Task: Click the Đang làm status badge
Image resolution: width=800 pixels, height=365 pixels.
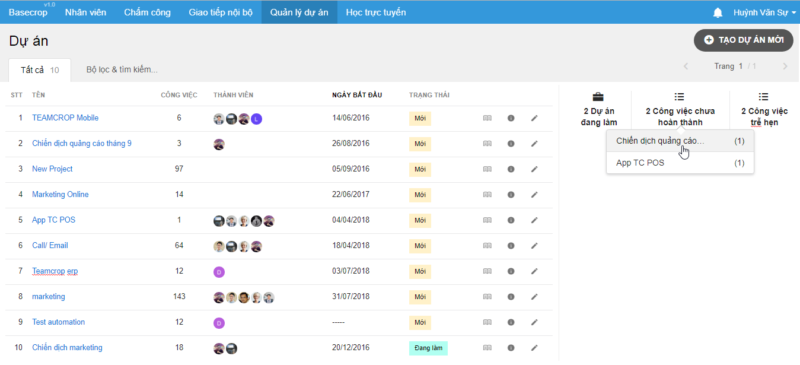Action: [x=428, y=348]
